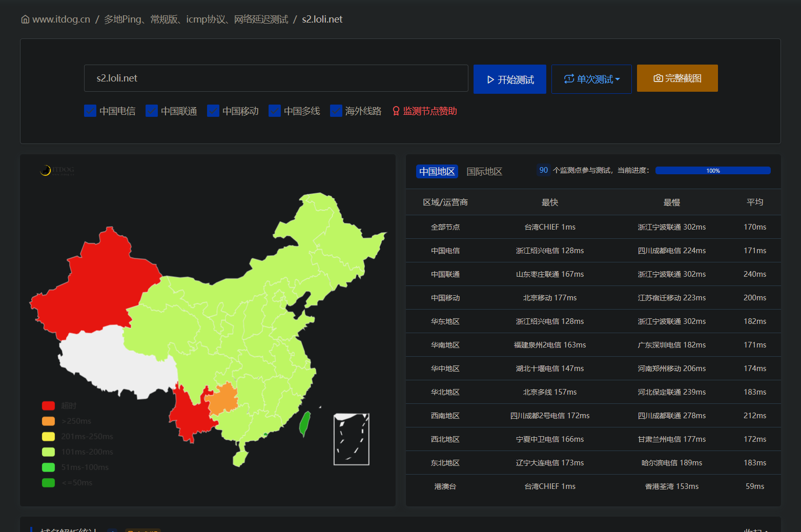Image resolution: width=801 pixels, height=532 pixels.
Task: Click 四川成都电信 224ms cell
Action: tap(672, 251)
